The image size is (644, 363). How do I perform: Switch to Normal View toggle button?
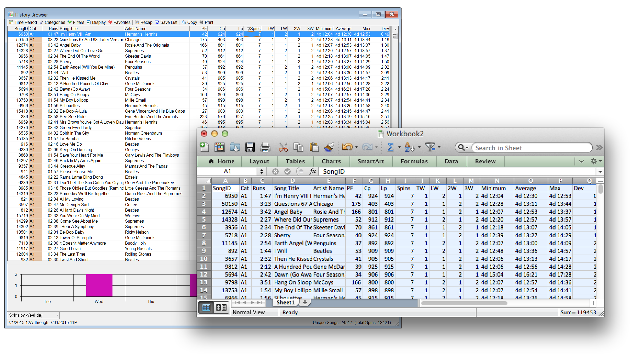pyautogui.click(x=206, y=307)
